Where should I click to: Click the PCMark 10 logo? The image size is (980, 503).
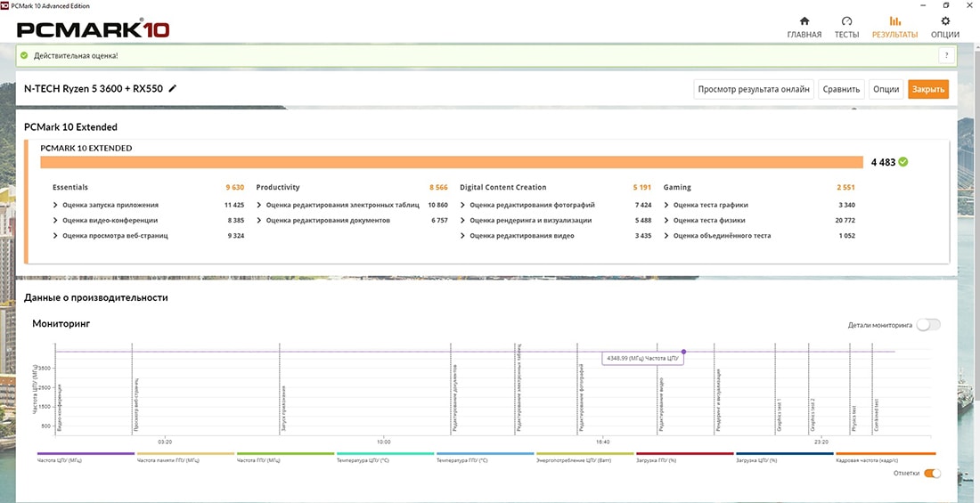93,29
